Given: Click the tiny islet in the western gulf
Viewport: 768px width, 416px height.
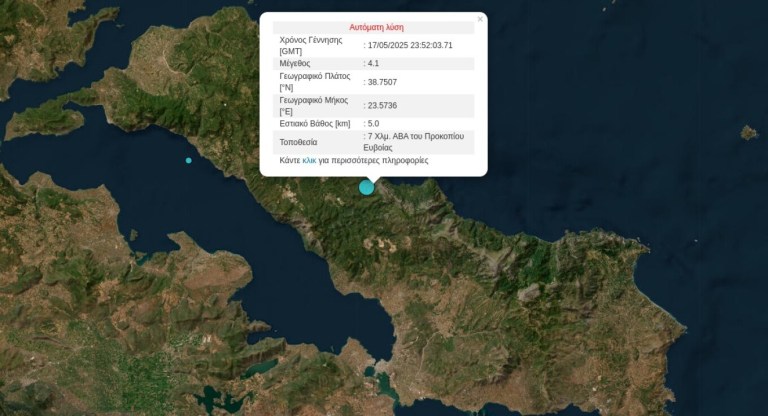Looking at the screenshot, I should pos(133,235).
